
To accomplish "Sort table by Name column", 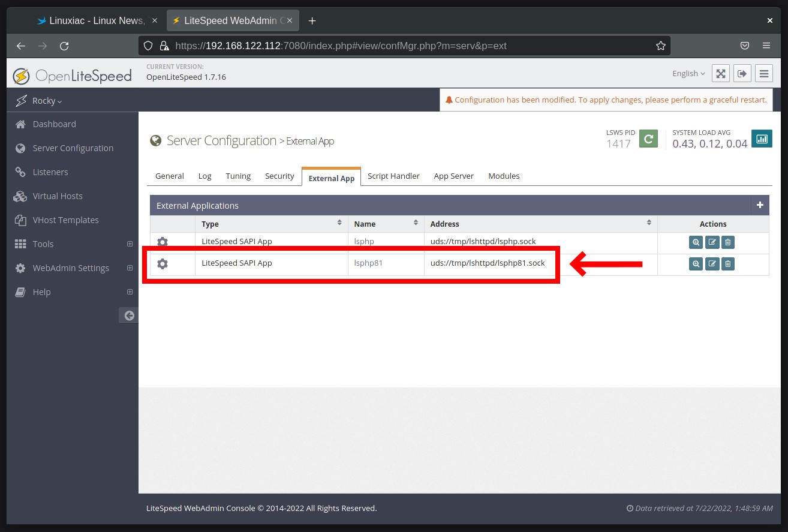I will (386, 224).
